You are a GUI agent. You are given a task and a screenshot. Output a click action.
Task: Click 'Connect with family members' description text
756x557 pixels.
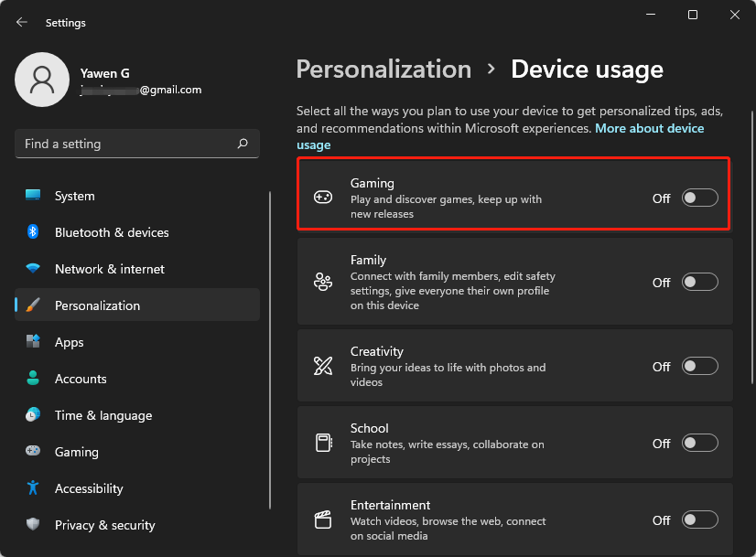click(453, 291)
